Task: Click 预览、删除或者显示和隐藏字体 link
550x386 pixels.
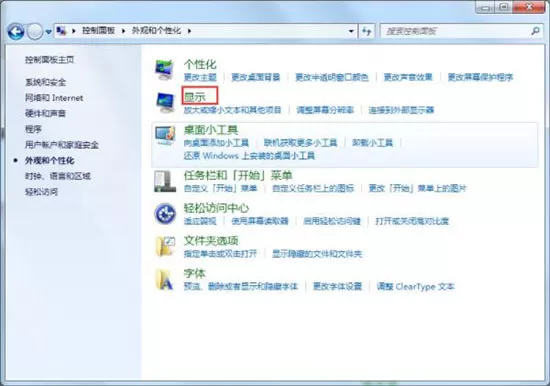Action: (241, 286)
